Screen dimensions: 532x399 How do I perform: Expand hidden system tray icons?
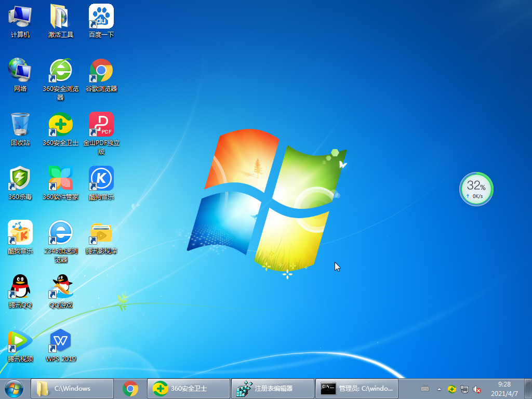tap(438, 388)
